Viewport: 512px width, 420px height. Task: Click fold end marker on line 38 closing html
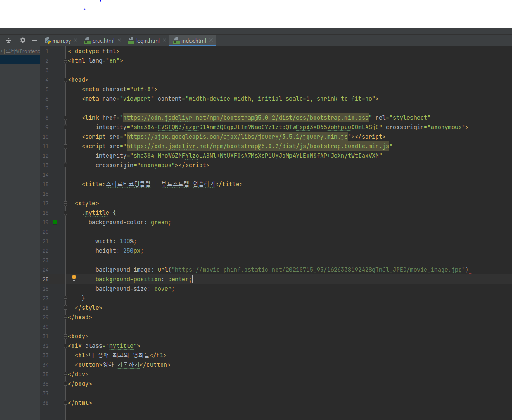65,403
